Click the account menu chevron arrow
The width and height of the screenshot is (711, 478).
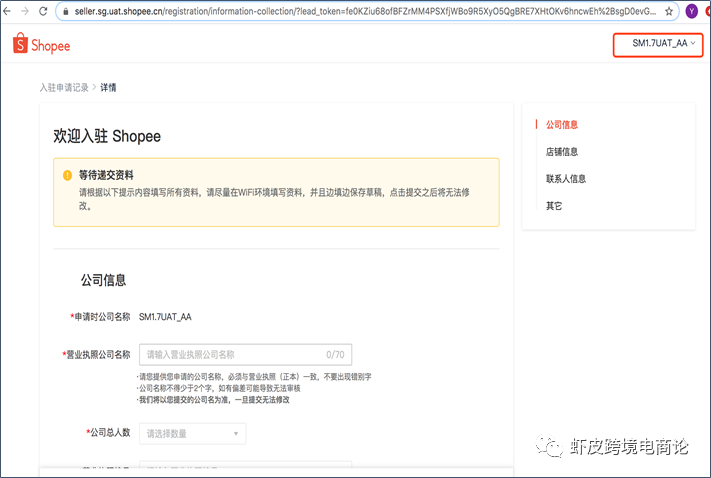[x=693, y=43]
